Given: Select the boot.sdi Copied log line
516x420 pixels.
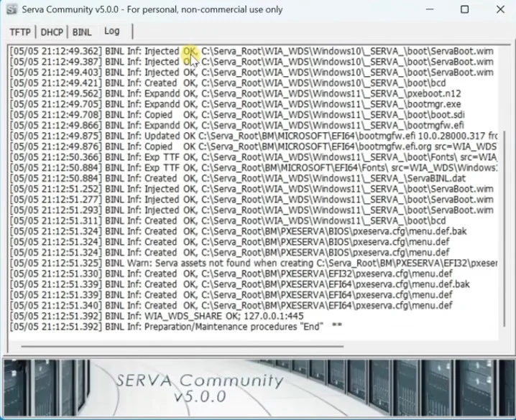Looking at the screenshot, I should pyautogui.click(x=237, y=115).
